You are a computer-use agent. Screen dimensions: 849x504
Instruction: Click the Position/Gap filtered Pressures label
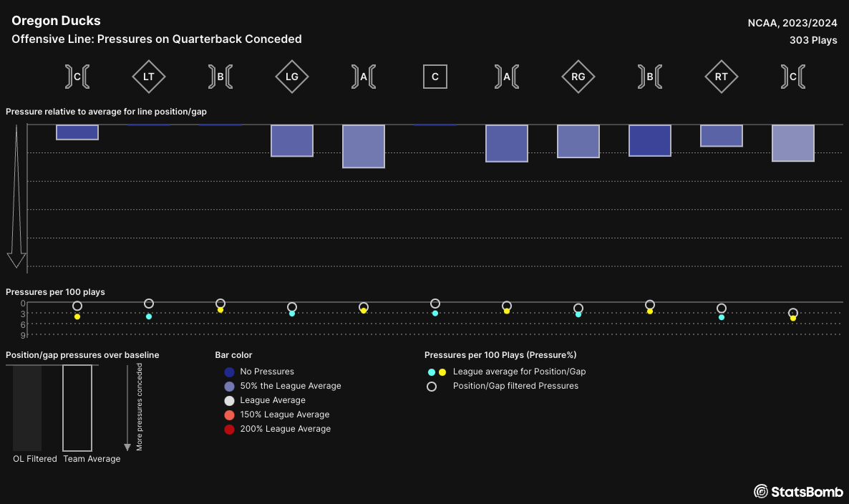pyautogui.click(x=515, y=386)
